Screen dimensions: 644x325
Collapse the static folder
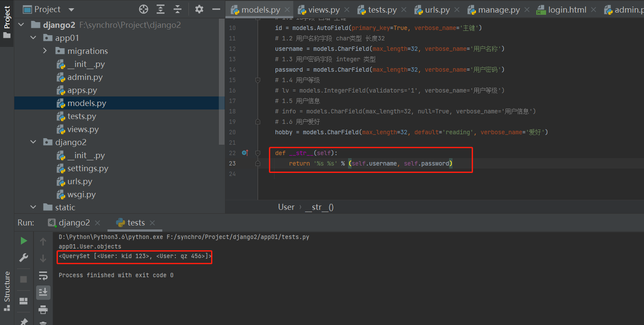click(x=34, y=208)
